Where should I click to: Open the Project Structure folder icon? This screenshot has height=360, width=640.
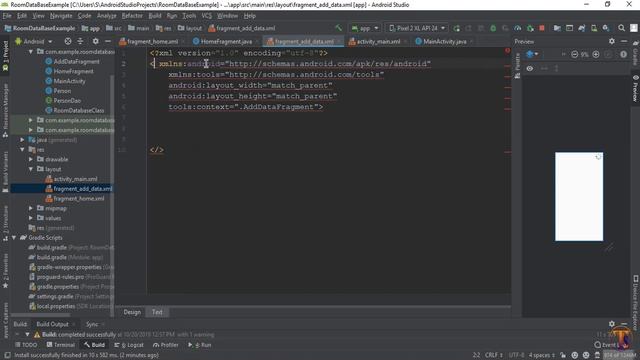(x=557, y=28)
